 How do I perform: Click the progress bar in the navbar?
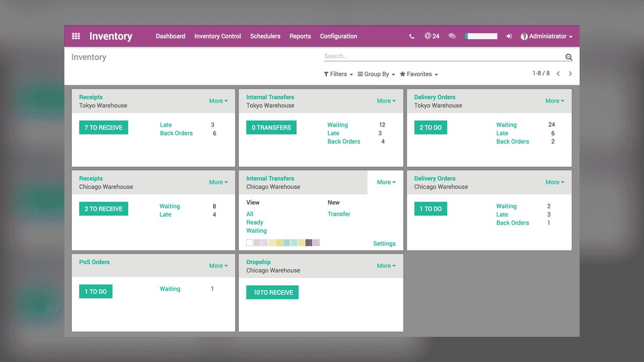pyautogui.click(x=481, y=36)
